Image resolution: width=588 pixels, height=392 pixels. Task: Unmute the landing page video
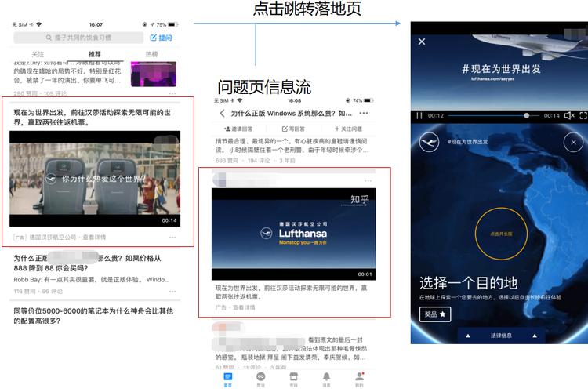tap(569, 115)
